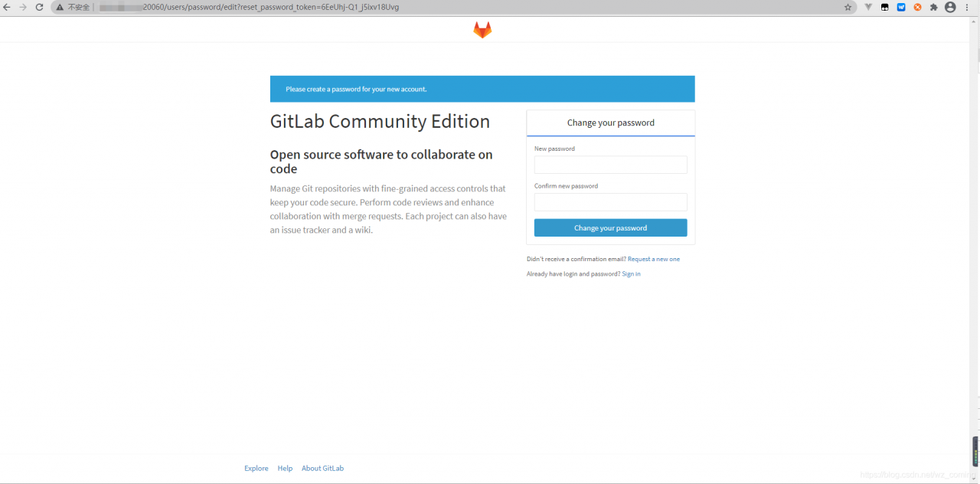This screenshot has height=484, width=980.
Task: Click the browser forward arrow
Action: tap(23, 7)
